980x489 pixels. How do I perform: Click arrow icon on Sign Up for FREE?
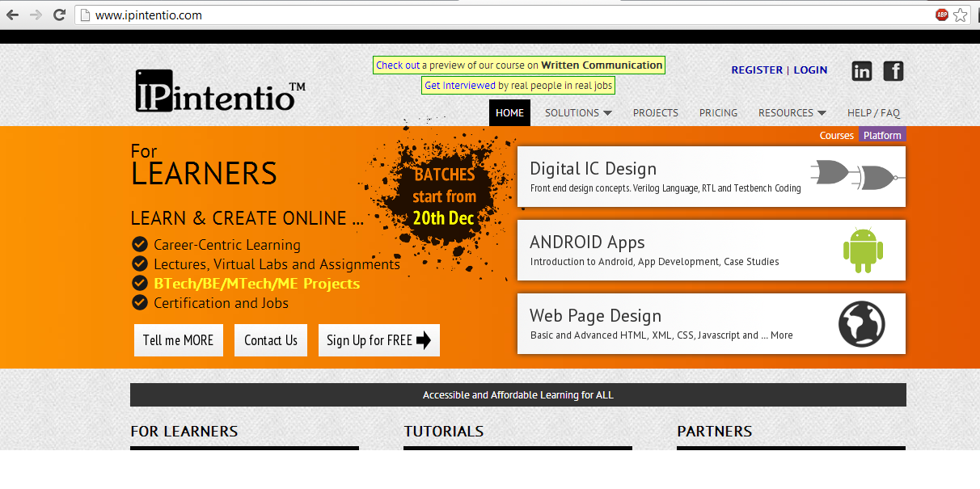[x=424, y=340]
